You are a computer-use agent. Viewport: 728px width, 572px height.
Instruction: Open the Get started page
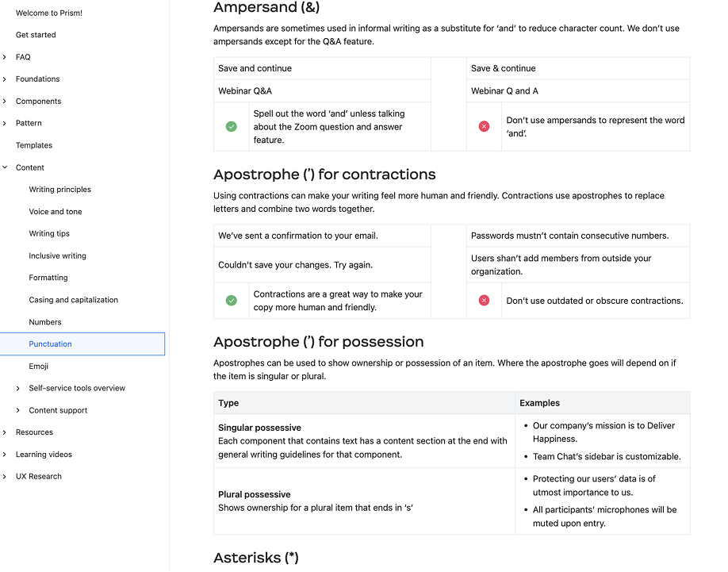pyautogui.click(x=35, y=34)
